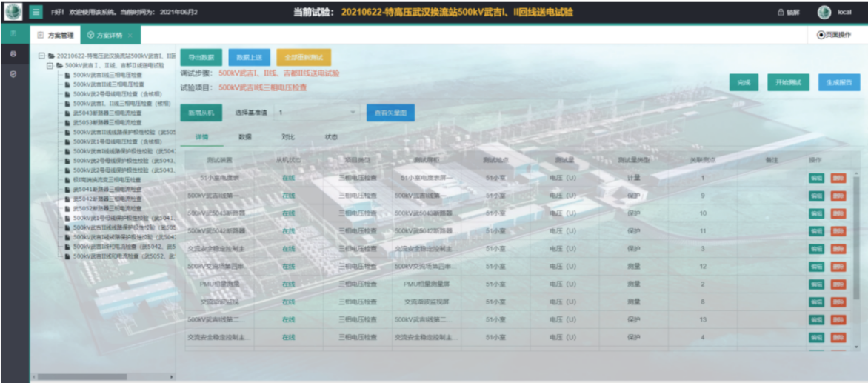Image resolution: width=868 pixels, height=383 pixels.
Task: Click the 开始测试 button
Action: click(x=788, y=83)
